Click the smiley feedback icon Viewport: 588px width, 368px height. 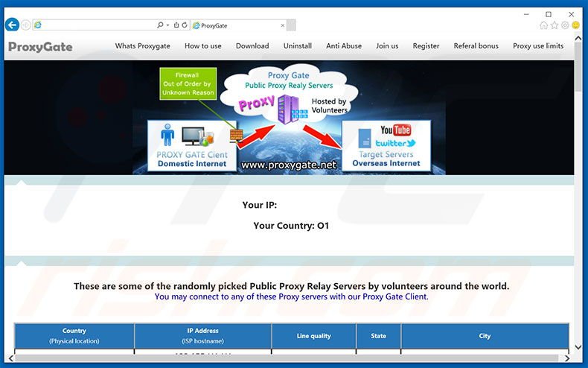click(575, 25)
